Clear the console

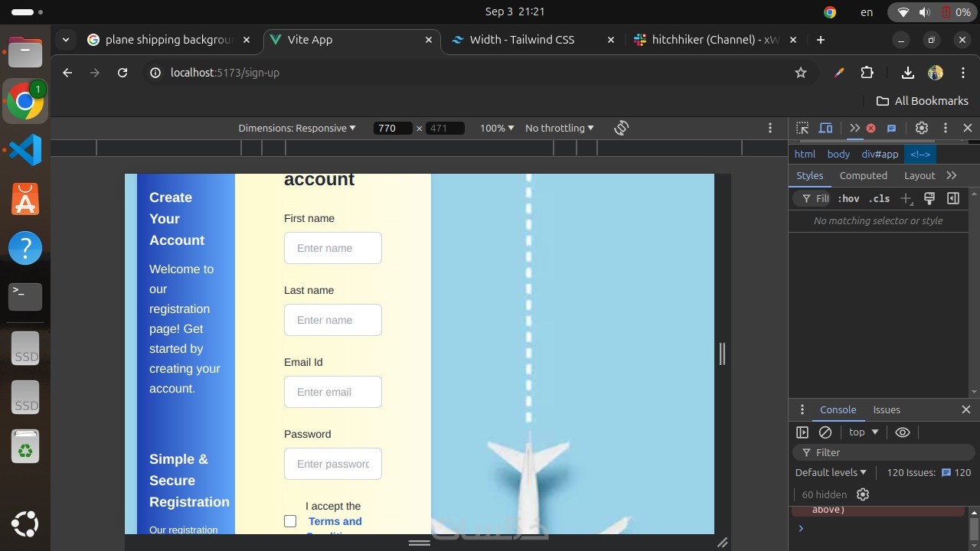pos(825,432)
